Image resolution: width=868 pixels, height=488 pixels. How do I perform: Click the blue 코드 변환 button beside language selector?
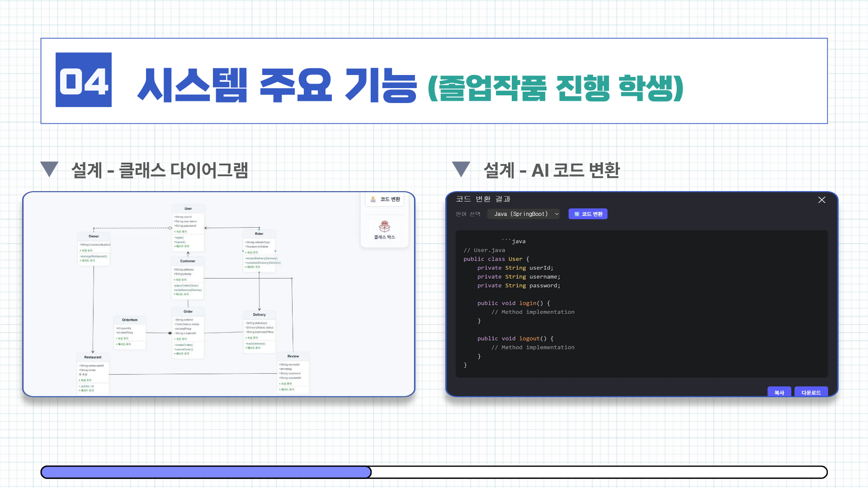588,214
